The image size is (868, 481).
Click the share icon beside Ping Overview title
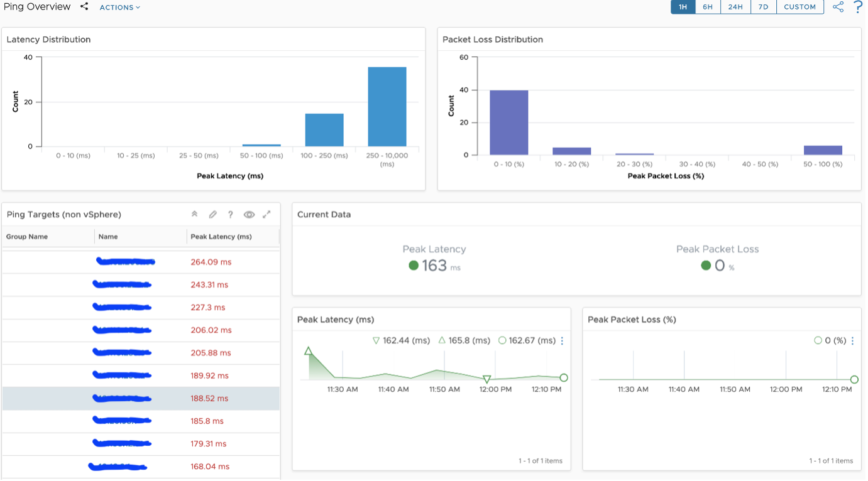84,7
